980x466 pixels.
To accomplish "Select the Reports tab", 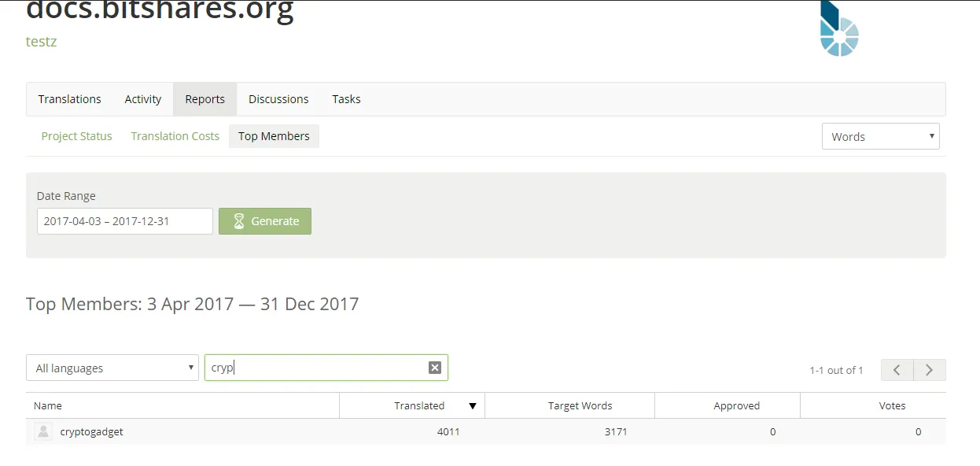I will coord(205,99).
